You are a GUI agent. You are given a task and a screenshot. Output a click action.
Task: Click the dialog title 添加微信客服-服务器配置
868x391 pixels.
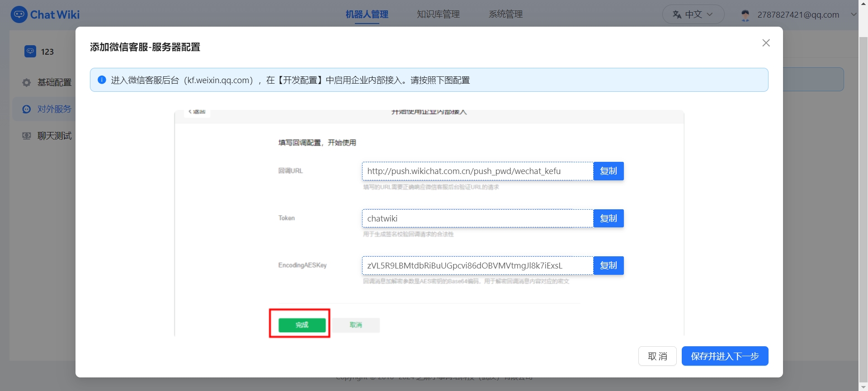(145, 47)
